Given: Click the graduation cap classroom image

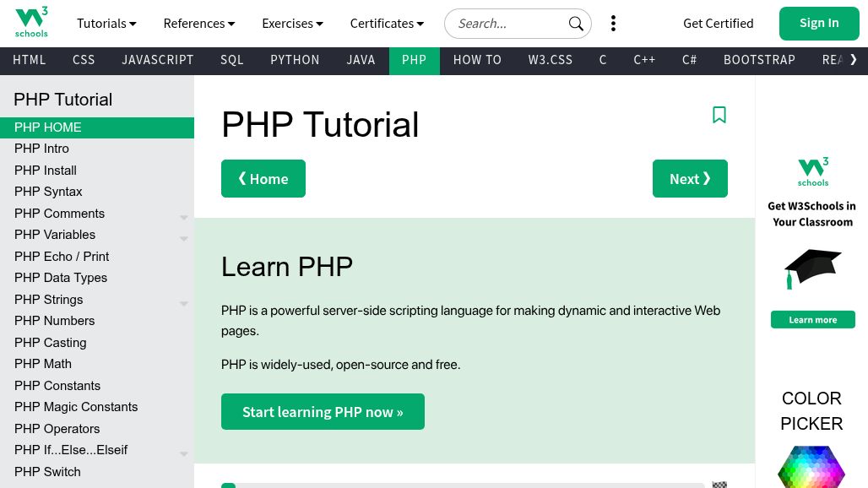Looking at the screenshot, I should (812, 268).
